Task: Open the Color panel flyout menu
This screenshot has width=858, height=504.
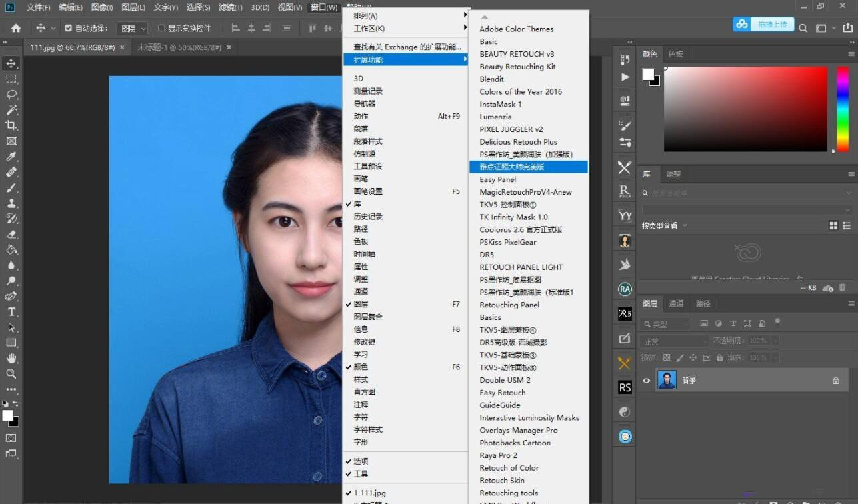Action: click(x=851, y=54)
